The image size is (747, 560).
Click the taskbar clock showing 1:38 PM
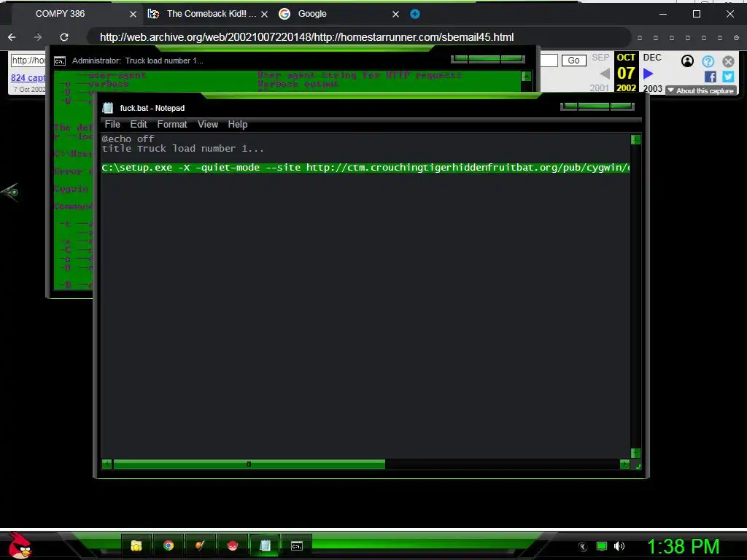tap(683, 546)
